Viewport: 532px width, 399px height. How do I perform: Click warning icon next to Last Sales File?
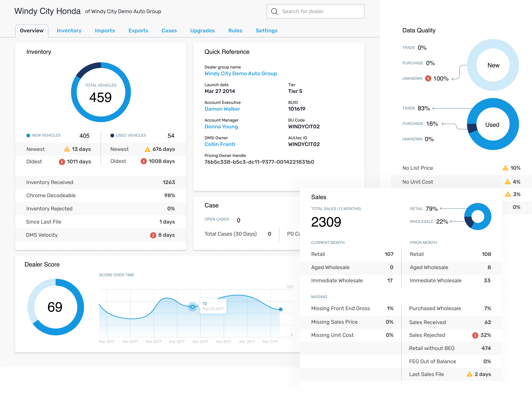469,374
